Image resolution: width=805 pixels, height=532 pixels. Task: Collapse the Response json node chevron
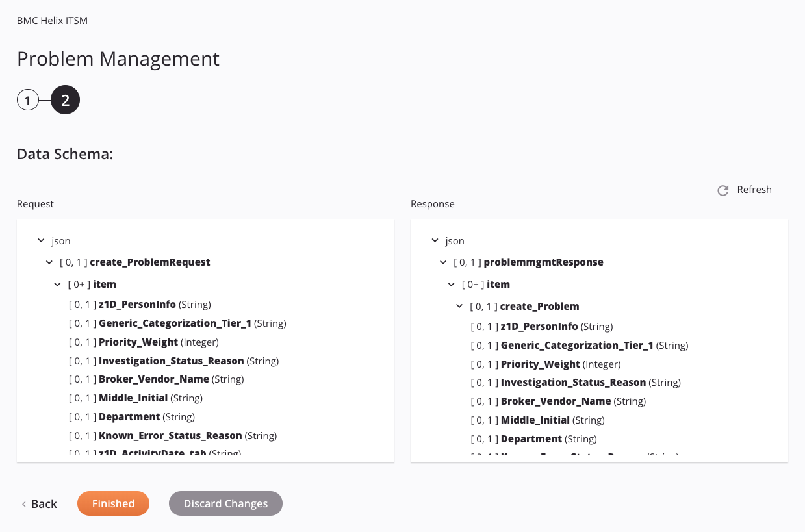[435, 241]
